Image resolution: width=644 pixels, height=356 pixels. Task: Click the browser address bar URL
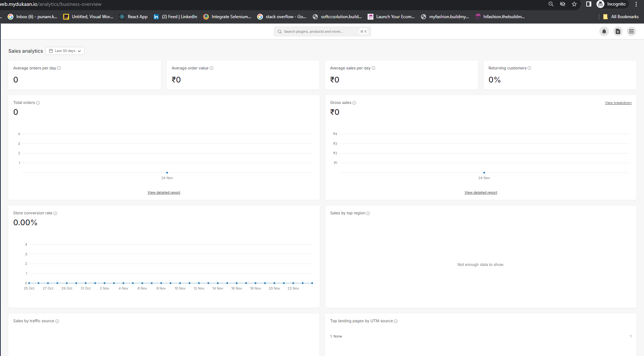50,4
